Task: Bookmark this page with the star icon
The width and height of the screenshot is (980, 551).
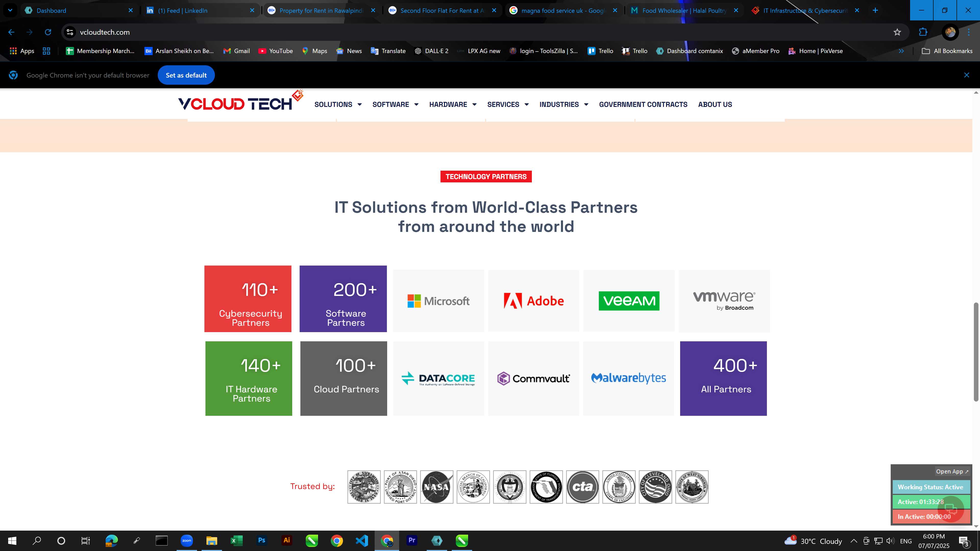Action: (x=897, y=32)
